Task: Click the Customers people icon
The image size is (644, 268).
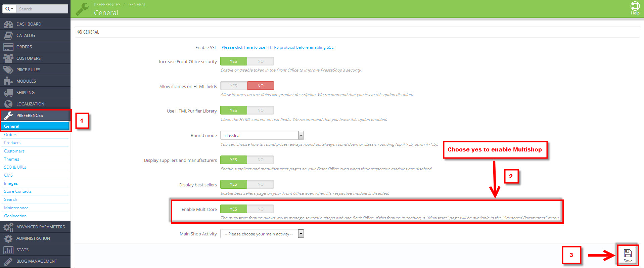Action: 8,58
